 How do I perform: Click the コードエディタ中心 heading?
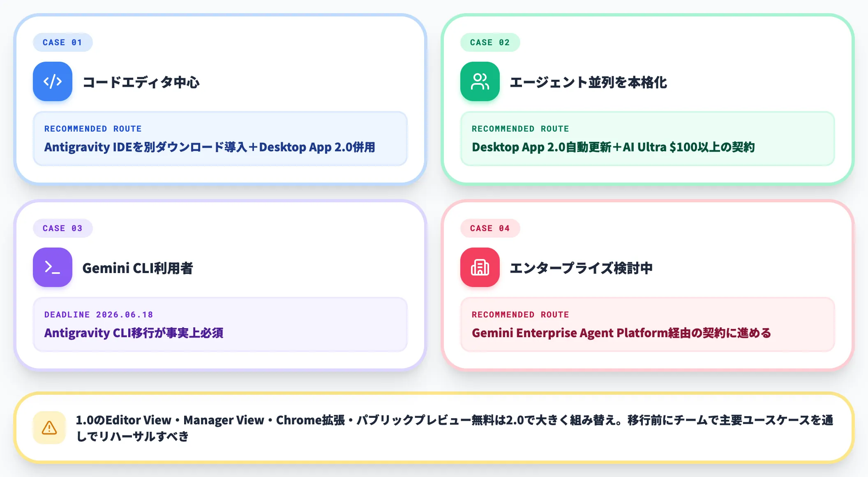coord(141,82)
